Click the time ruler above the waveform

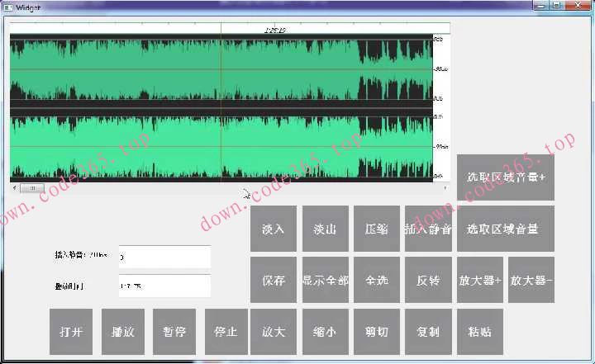pos(230,28)
